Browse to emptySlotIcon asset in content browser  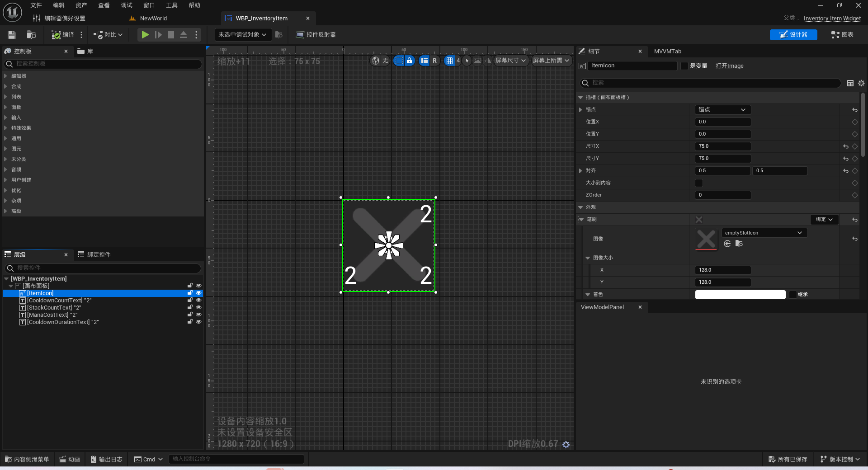[x=739, y=244]
